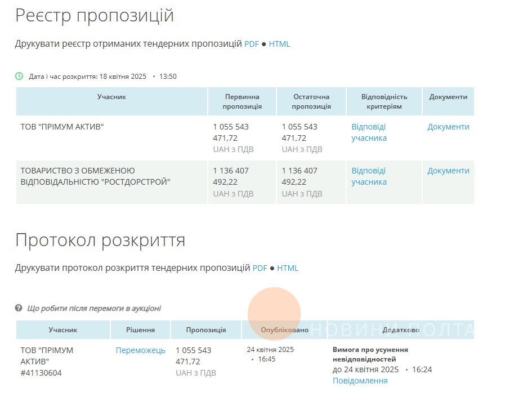Click the Первинна пропозиція column header

click(x=242, y=101)
